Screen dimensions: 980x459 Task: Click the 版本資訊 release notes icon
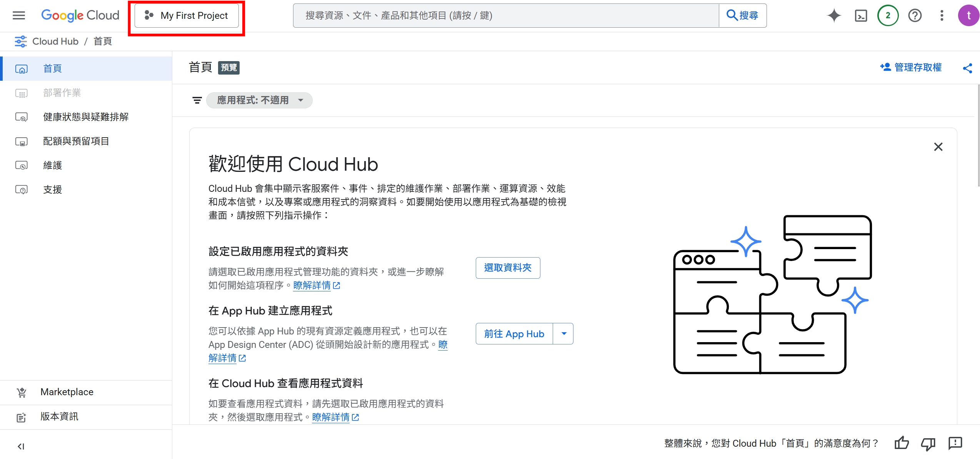pos(22,417)
